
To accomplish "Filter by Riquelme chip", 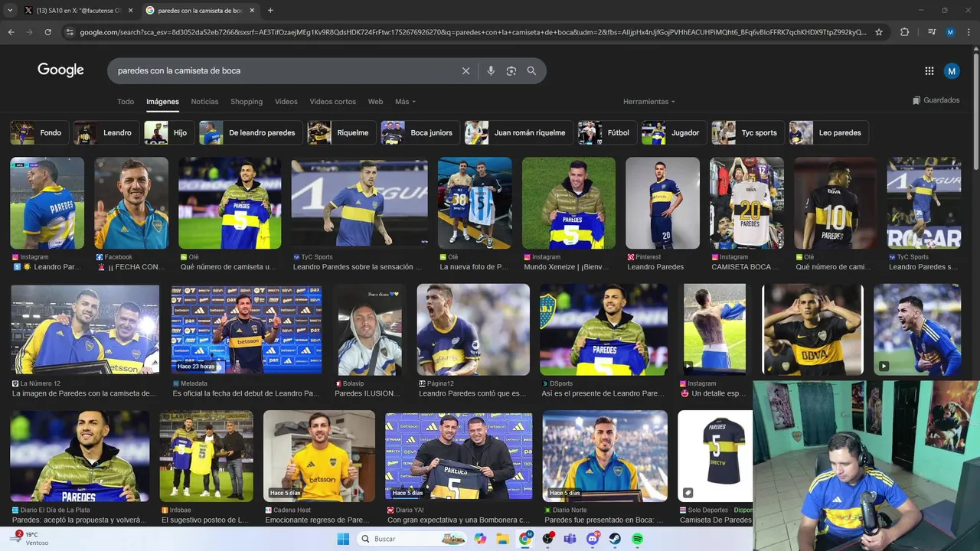I will coord(341,132).
